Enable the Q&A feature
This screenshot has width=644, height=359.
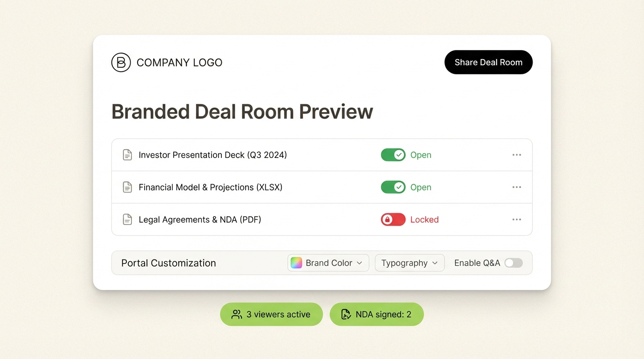click(x=513, y=263)
